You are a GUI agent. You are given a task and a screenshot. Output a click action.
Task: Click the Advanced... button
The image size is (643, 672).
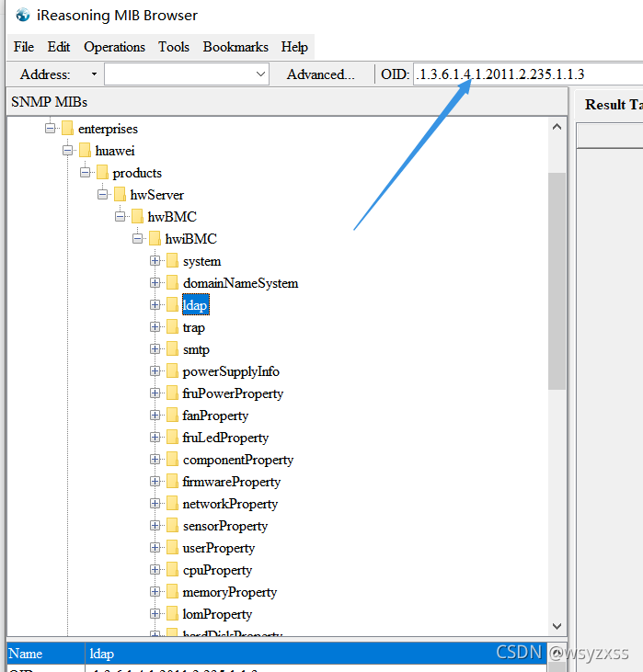point(320,74)
